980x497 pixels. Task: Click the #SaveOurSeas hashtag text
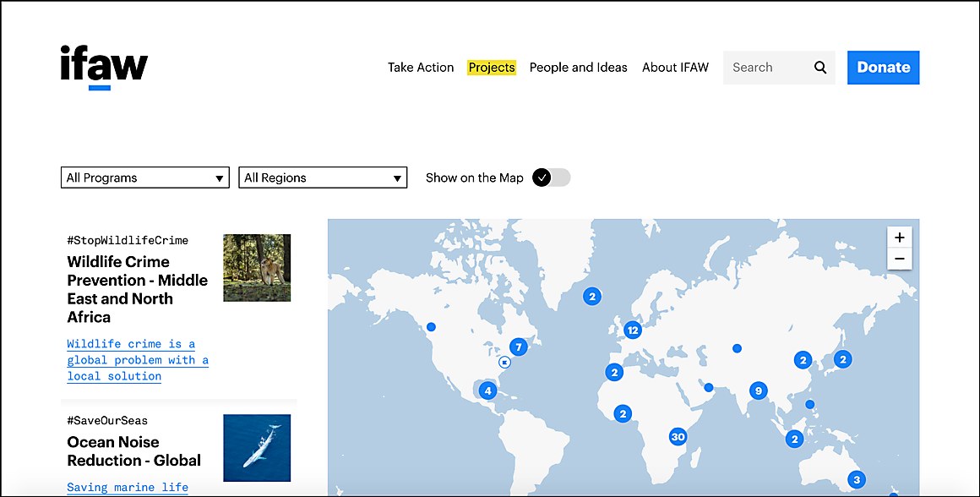point(107,421)
